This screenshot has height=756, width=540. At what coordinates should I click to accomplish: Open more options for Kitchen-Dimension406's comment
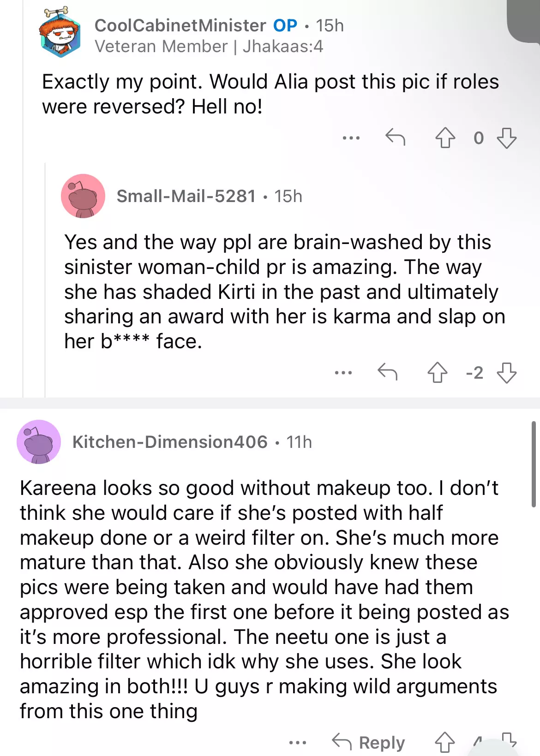(298, 743)
